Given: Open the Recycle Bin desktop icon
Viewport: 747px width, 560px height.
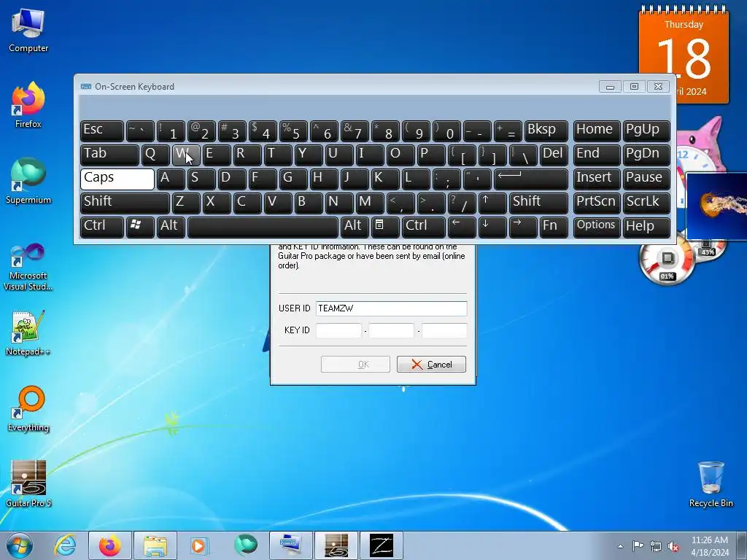Looking at the screenshot, I should tap(711, 485).
